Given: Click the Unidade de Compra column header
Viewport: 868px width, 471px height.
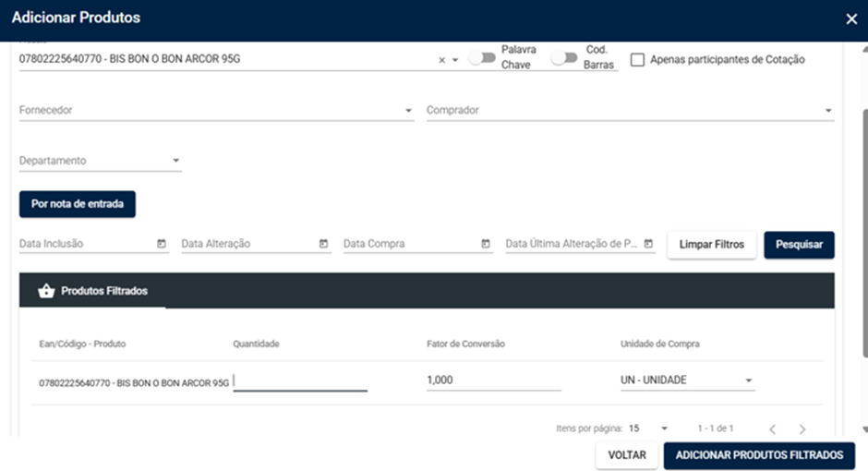Looking at the screenshot, I should [x=660, y=344].
